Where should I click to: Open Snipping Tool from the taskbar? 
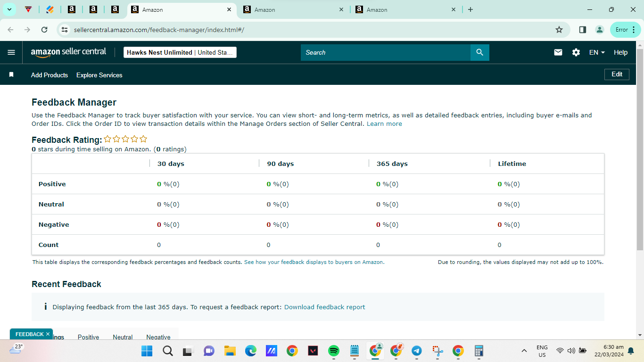(438, 351)
